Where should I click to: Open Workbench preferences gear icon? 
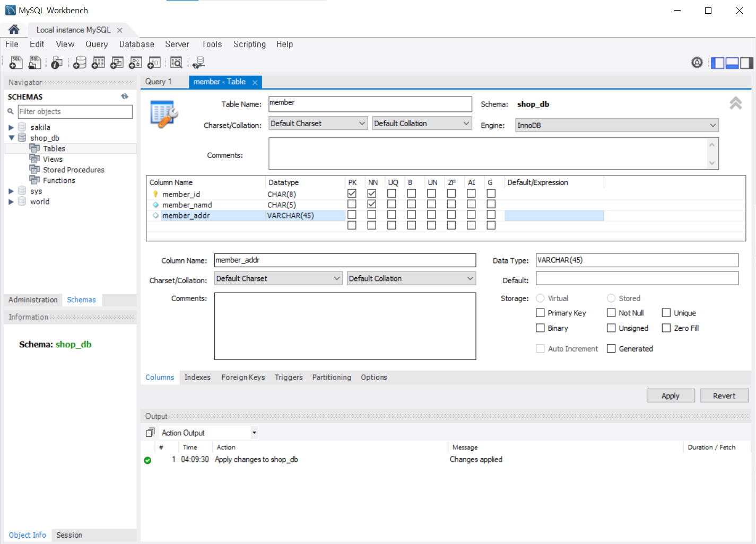(x=697, y=63)
